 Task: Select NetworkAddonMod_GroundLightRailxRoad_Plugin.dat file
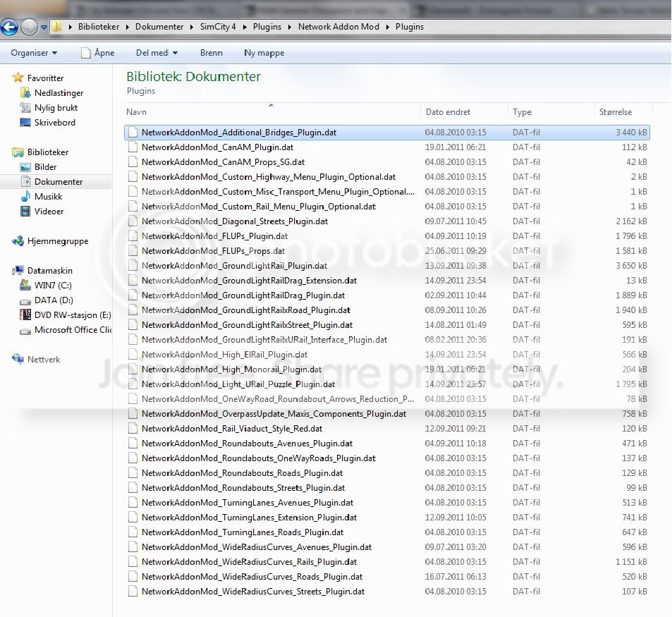pyautogui.click(x=387, y=310)
